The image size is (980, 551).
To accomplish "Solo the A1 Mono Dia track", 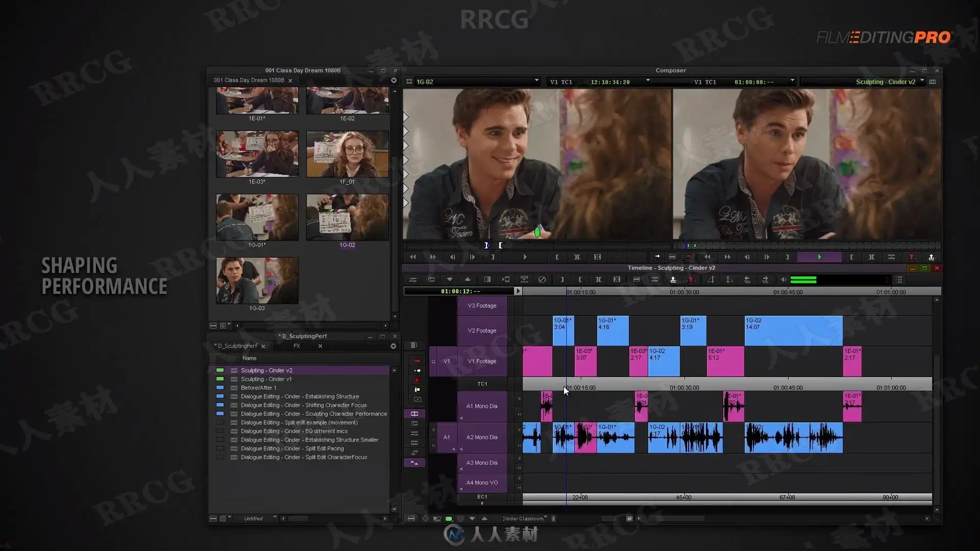I will tap(519, 399).
